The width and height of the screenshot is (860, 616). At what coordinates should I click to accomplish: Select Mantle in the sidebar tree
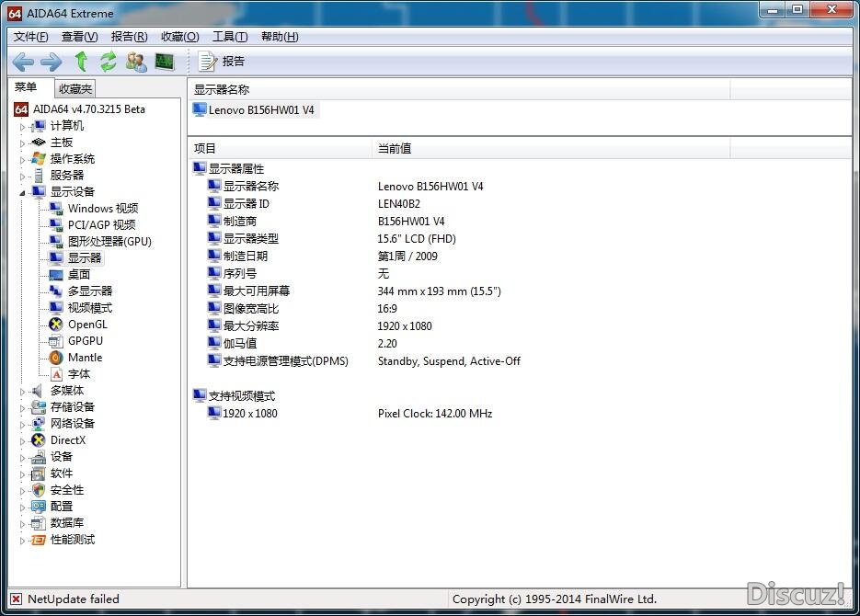(85, 358)
